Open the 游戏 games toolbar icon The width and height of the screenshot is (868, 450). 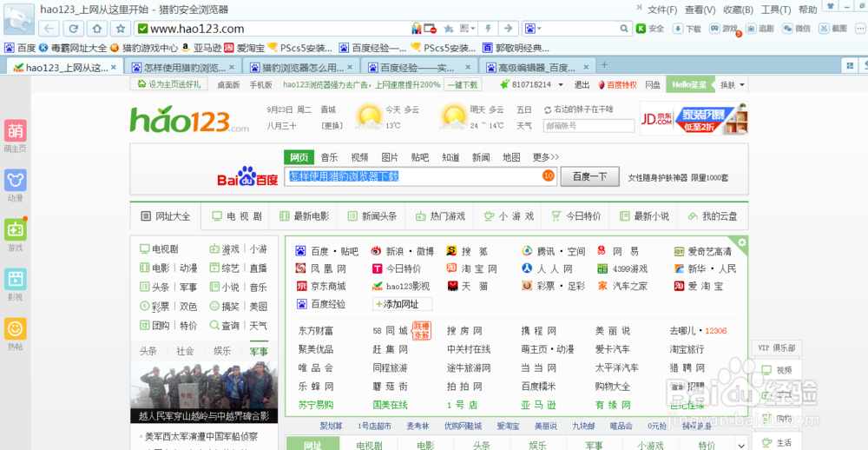tap(724, 29)
